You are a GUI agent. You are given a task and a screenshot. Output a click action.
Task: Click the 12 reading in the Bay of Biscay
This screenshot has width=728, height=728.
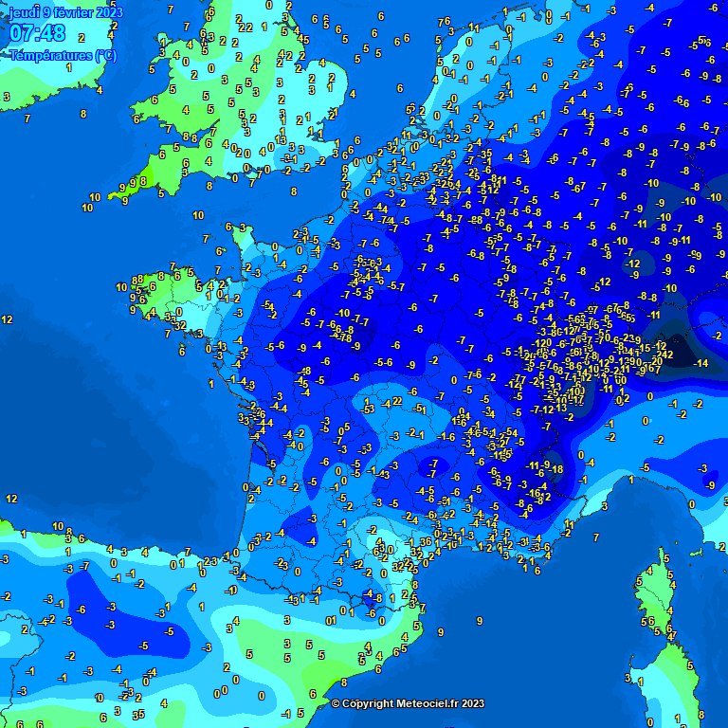click(x=11, y=498)
